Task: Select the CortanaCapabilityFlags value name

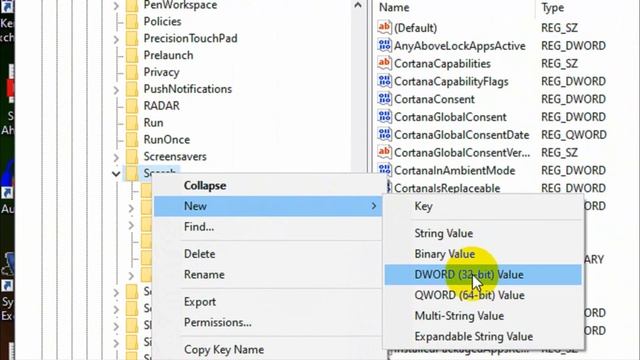Action: (x=451, y=82)
